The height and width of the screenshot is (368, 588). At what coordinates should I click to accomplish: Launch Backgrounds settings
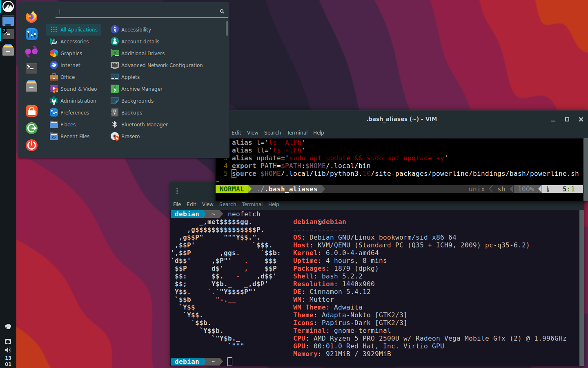132,101
